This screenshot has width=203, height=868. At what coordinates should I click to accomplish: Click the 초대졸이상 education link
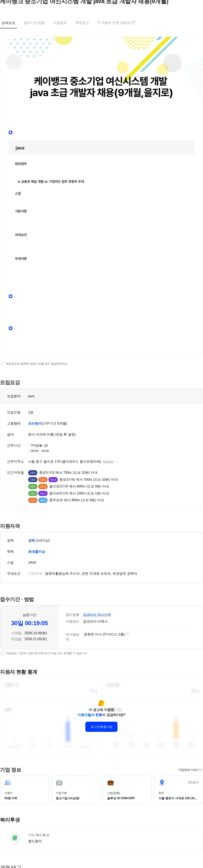(36, 552)
